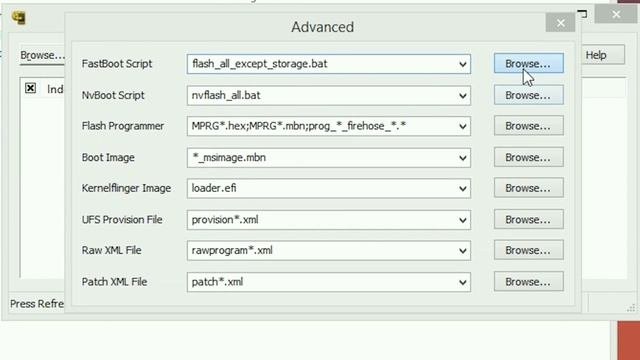Screen dimensions: 640x360
Task: Click the app icon in the title bar
Action: click(x=19, y=18)
